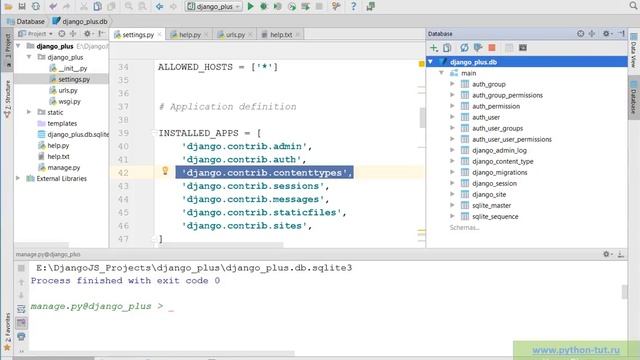Open the VCS settings wrench icon

(336, 7)
